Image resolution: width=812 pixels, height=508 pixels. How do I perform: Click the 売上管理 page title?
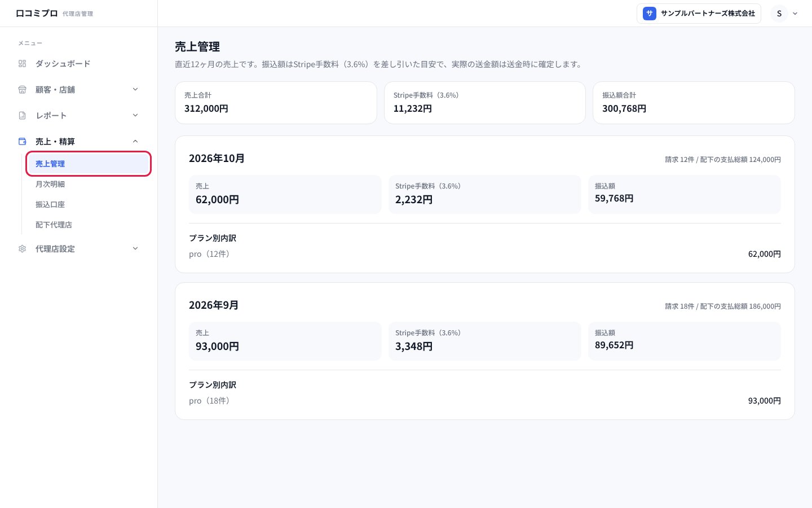coord(197,47)
